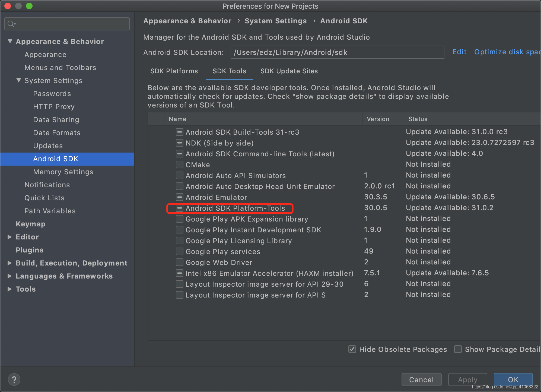Check Android Auto Desktop Head Unit Emulator
The image size is (541, 392).
tap(179, 186)
